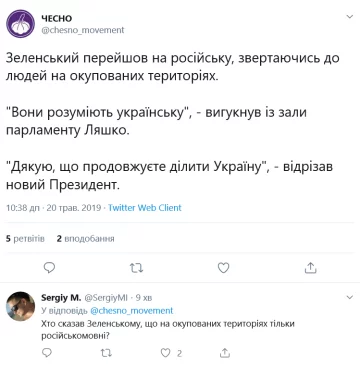Open ЧЕСНО garlic logo profile picture

[21, 24]
